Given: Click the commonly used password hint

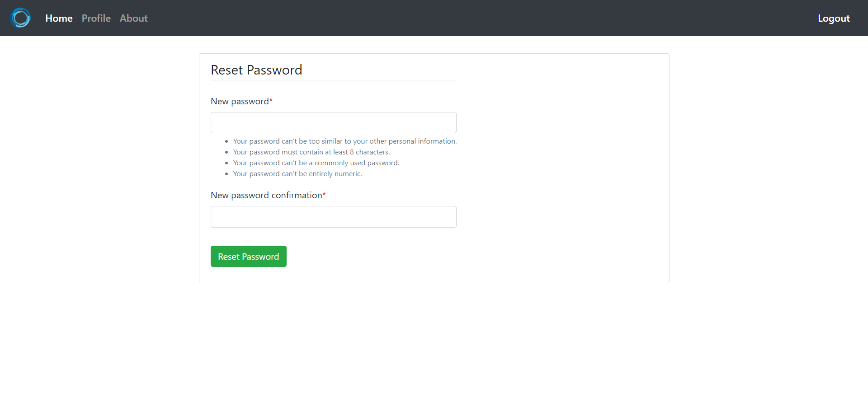Looking at the screenshot, I should (x=316, y=163).
